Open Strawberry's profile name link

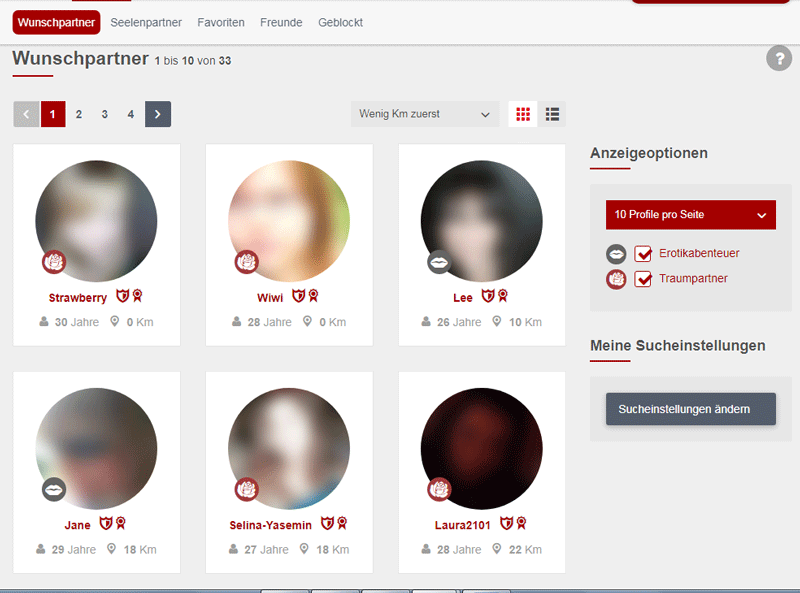[x=78, y=298]
